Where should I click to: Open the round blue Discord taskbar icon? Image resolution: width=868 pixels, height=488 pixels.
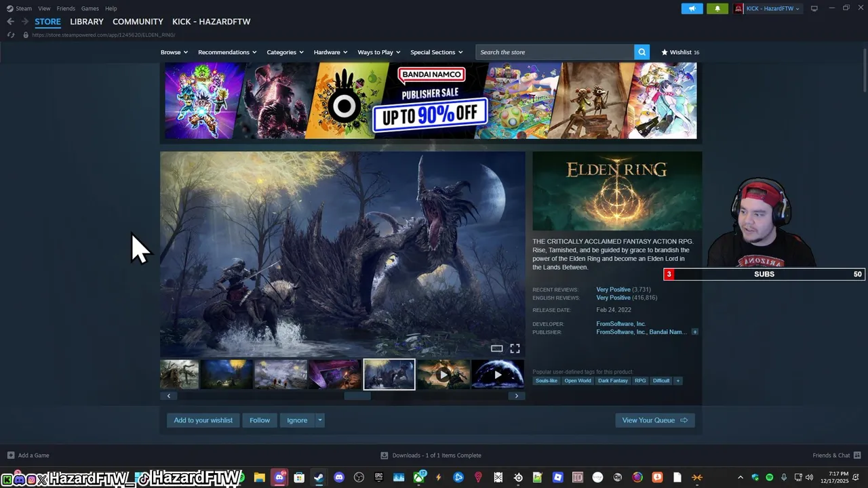click(339, 478)
